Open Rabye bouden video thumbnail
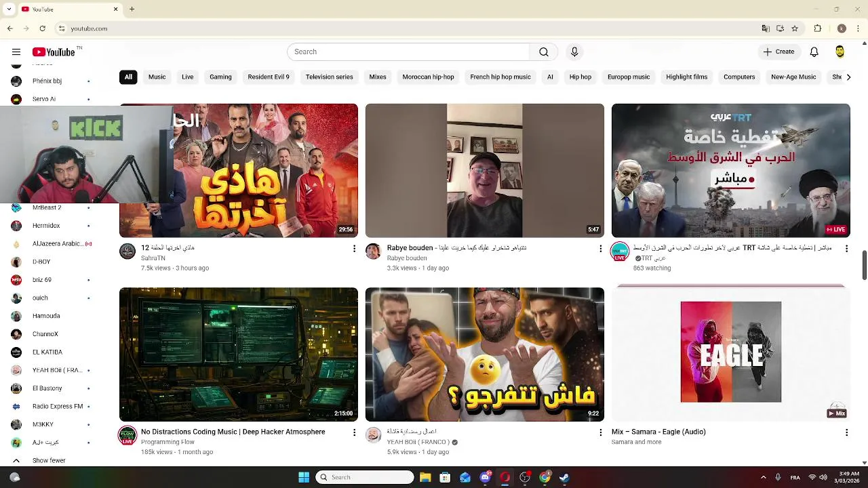The image size is (868, 488). click(x=485, y=171)
